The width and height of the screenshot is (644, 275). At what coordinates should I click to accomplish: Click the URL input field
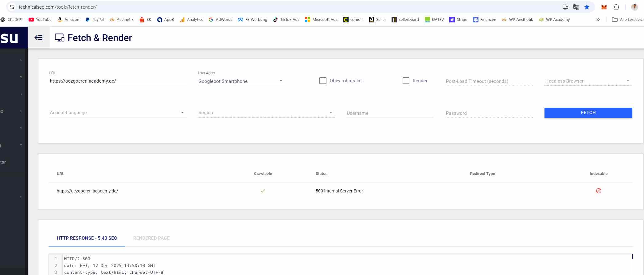tap(117, 81)
